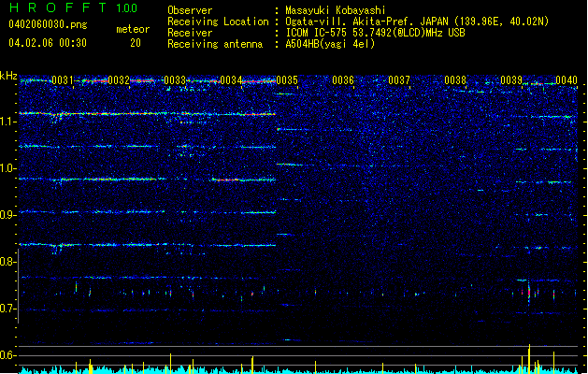The height and width of the screenshot is (374, 588).
Task: Click the meteor count label
Action: pyautogui.click(x=133, y=29)
